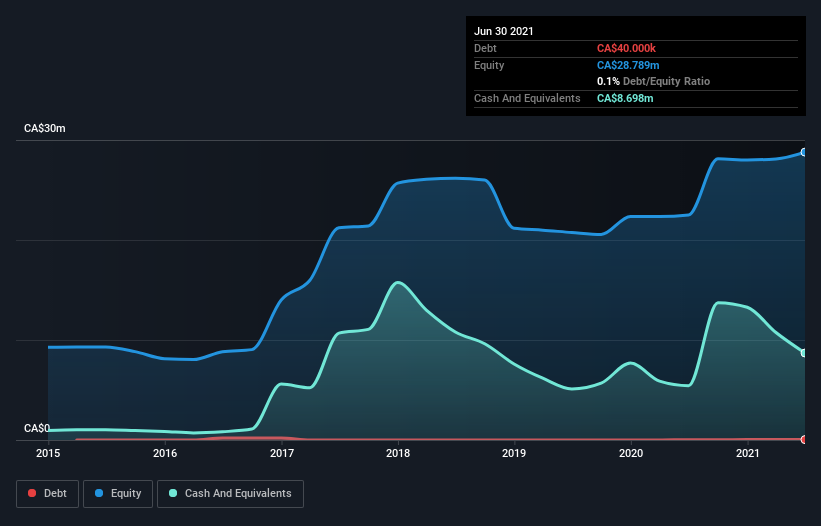Click the red Debt endpoint marker

[x=804, y=439]
